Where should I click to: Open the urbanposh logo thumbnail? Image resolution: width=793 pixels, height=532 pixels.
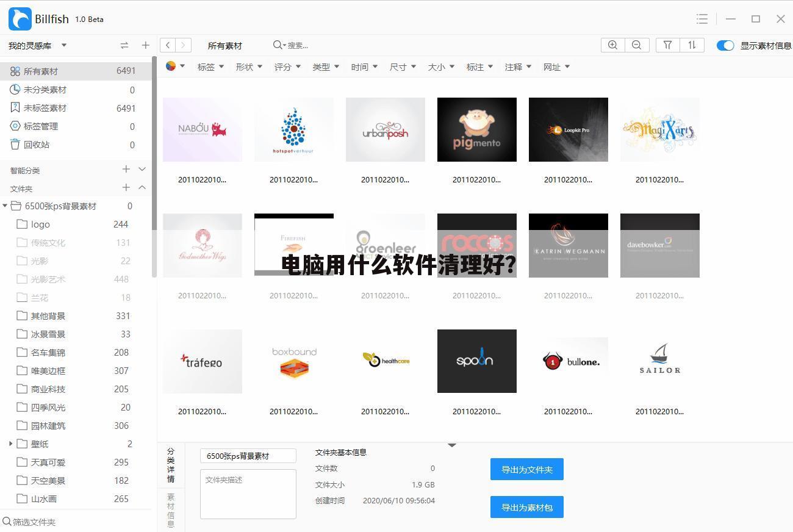click(x=386, y=129)
